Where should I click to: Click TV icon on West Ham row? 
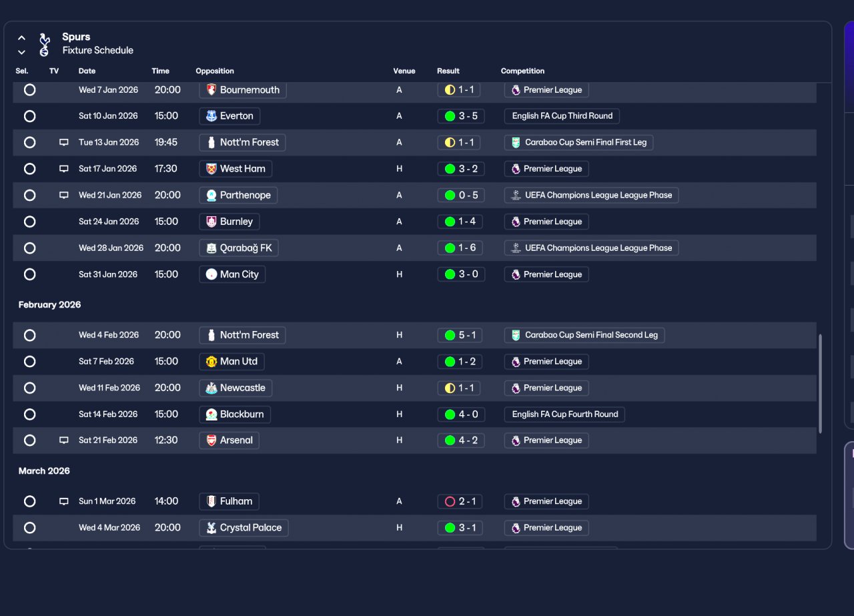click(64, 169)
